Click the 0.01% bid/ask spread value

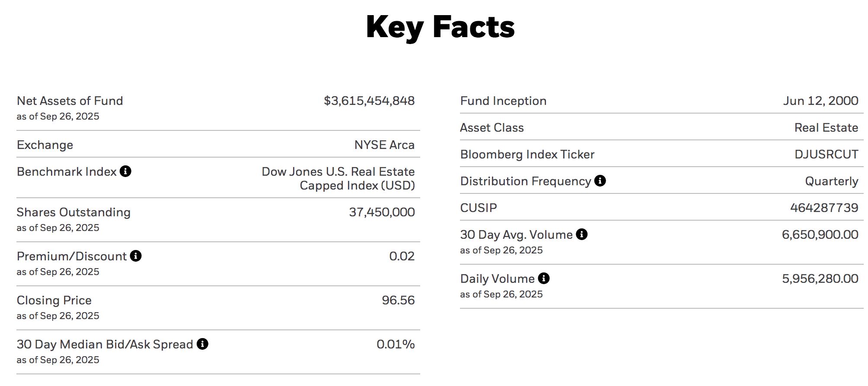(x=396, y=345)
